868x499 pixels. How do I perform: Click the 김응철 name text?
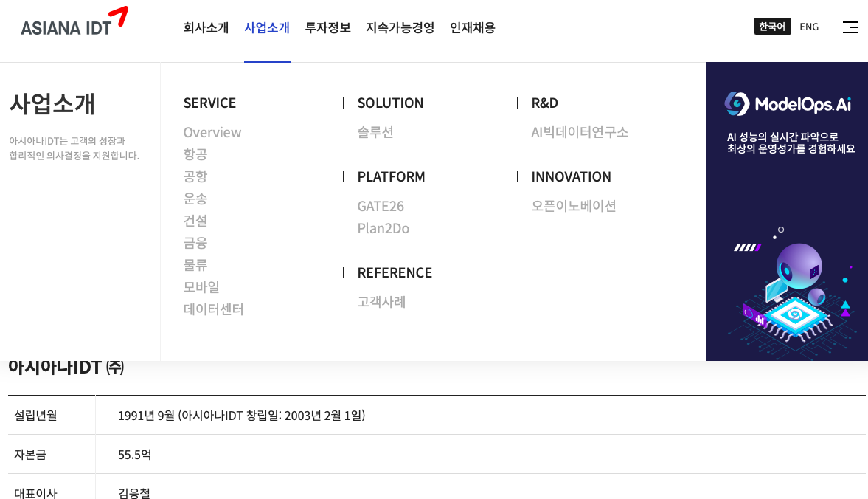pyautogui.click(x=134, y=493)
